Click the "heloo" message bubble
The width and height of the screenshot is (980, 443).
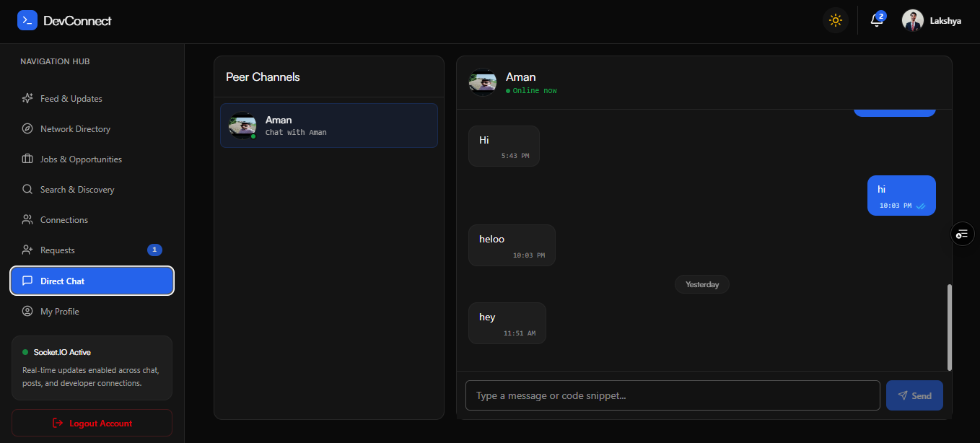512,245
